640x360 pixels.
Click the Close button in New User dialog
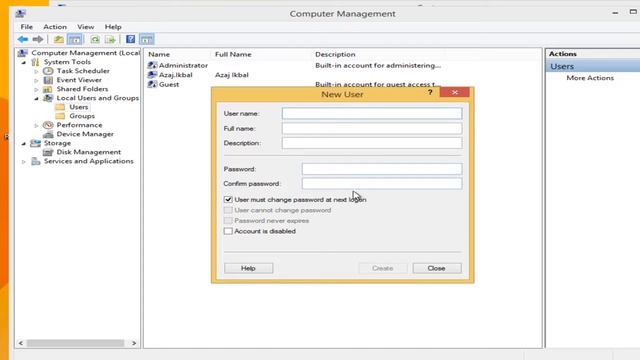tap(437, 268)
